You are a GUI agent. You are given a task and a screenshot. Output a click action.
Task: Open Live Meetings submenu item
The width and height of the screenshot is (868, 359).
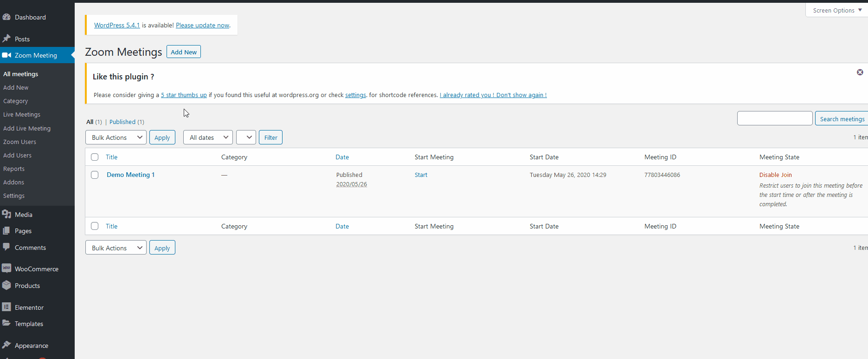pyautogui.click(x=22, y=114)
